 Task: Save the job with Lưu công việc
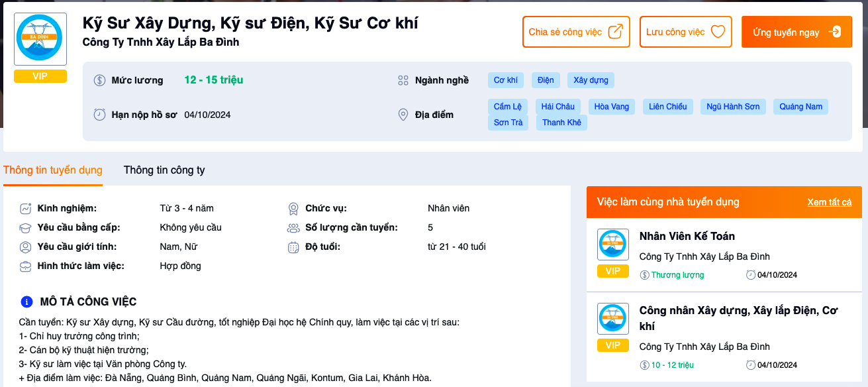686,32
